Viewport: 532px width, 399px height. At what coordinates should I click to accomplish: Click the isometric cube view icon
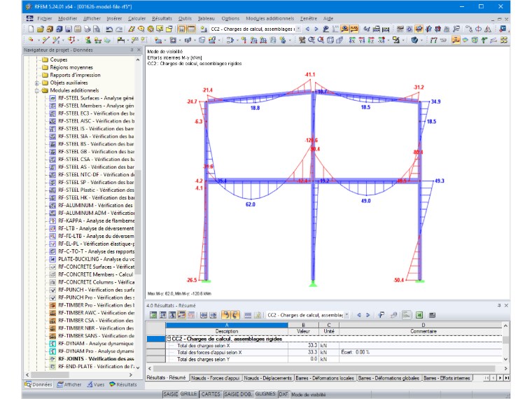(330, 40)
